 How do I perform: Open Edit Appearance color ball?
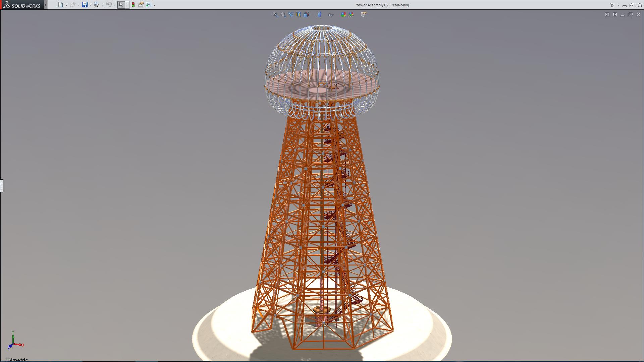tap(343, 14)
